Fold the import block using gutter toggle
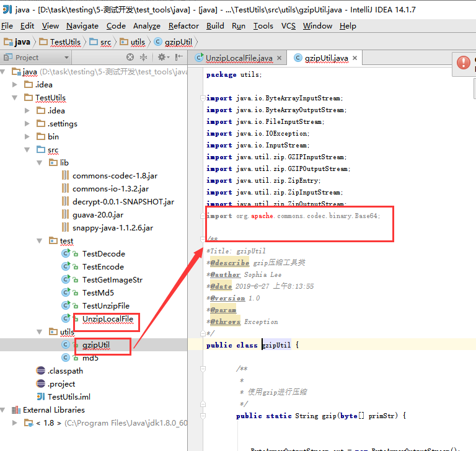Viewport: 476px width, 451px height. pos(203,98)
